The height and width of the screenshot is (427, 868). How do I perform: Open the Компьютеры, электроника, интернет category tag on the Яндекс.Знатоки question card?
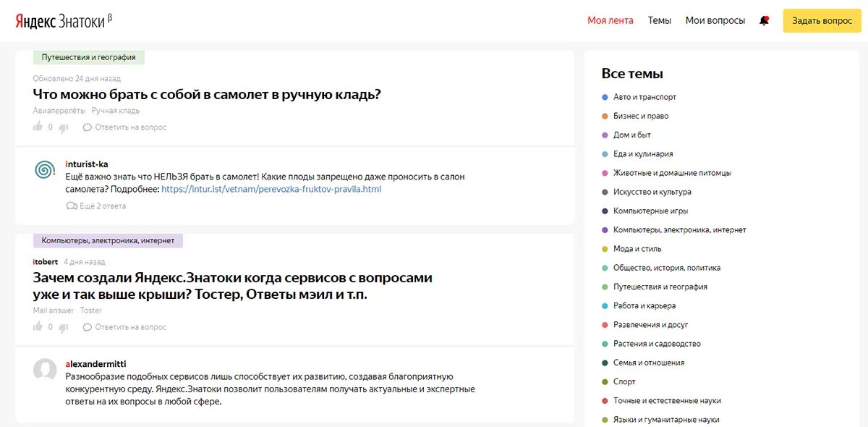[108, 240]
